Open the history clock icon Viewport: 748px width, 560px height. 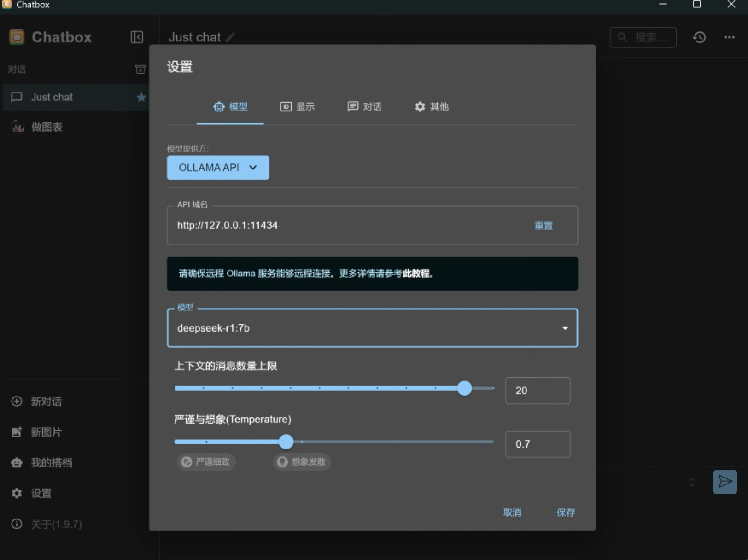pos(699,37)
